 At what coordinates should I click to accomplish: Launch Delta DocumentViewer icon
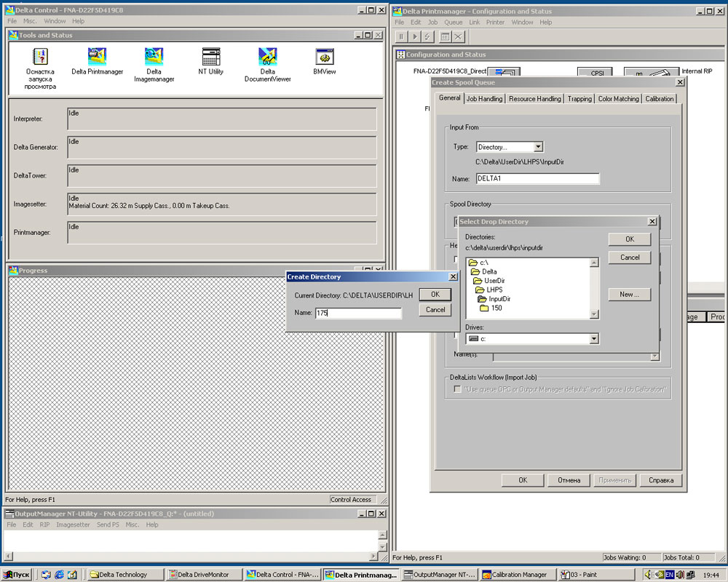click(x=267, y=57)
